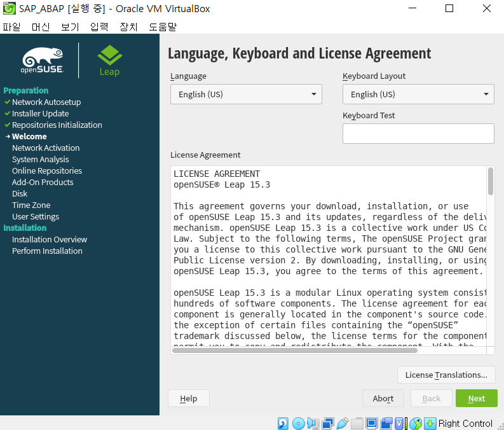Click the network adapters status icon
The width and height of the screenshot is (504, 430).
click(328, 423)
